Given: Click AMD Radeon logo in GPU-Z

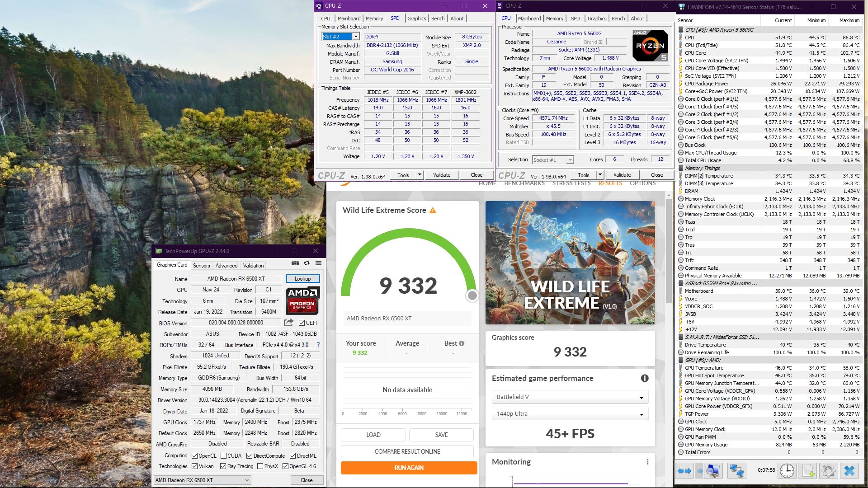Looking at the screenshot, I should click(x=302, y=300).
